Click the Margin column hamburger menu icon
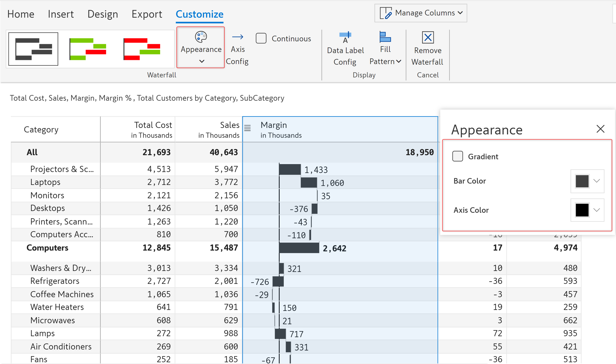Screen dimensions: 616x364 click(x=248, y=128)
